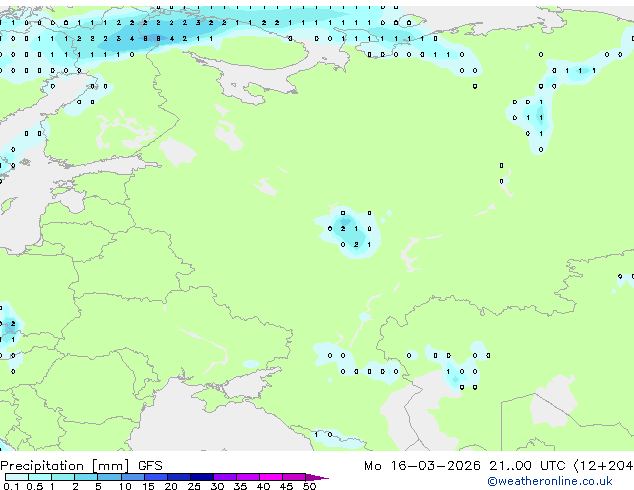
Task: Click legend swatch between 35 and 40
Action: pyautogui.click(x=248, y=477)
